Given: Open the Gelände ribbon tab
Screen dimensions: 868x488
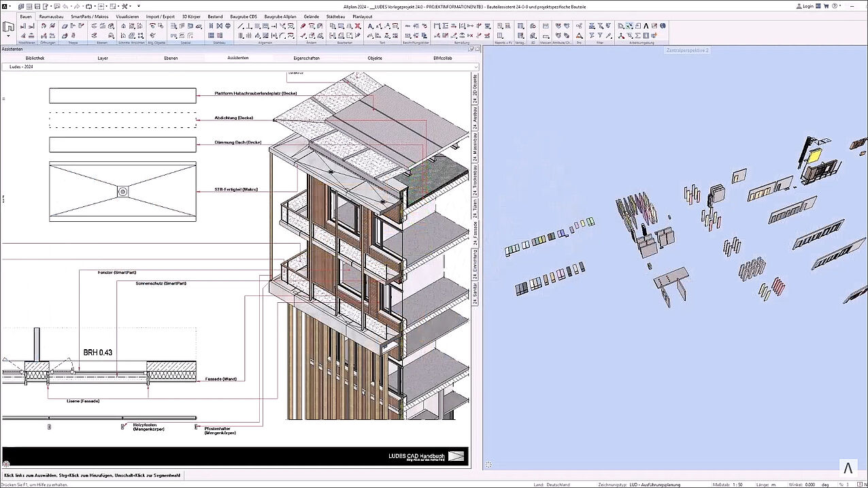Looking at the screenshot, I should click(312, 16).
